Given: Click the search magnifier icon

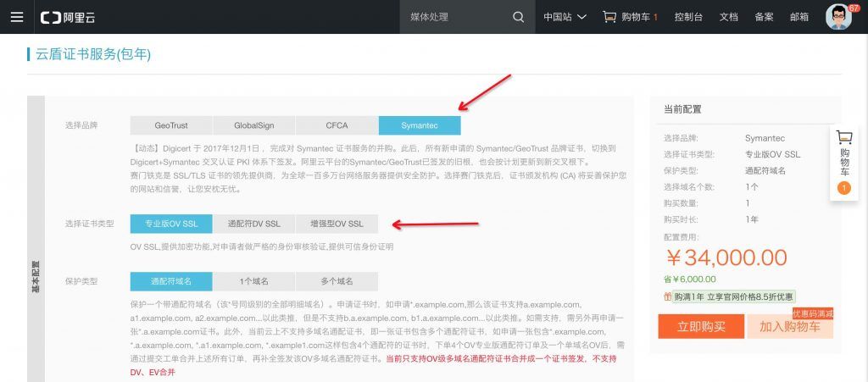Looking at the screenshot, I should 518,17.
